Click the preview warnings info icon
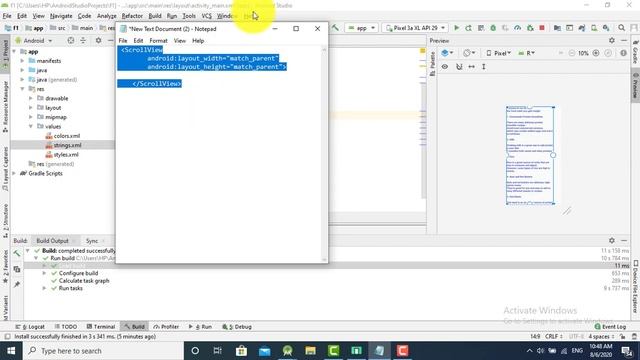This screenshot has height=360, width=640. pyautogui.click(x=623, y=53)
